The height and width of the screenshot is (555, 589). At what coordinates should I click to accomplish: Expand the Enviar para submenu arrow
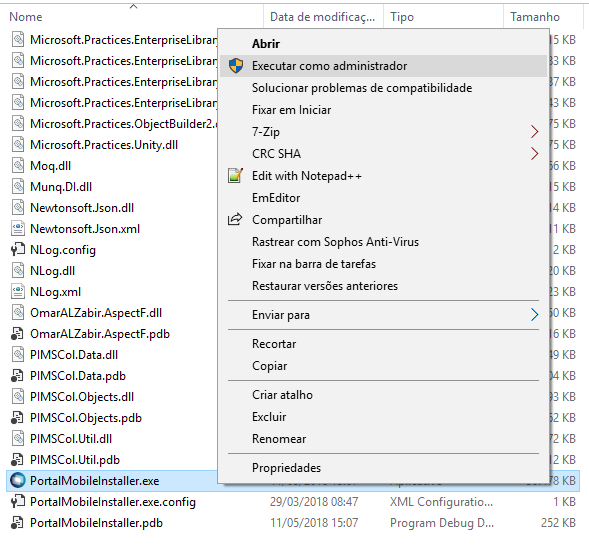534,315
